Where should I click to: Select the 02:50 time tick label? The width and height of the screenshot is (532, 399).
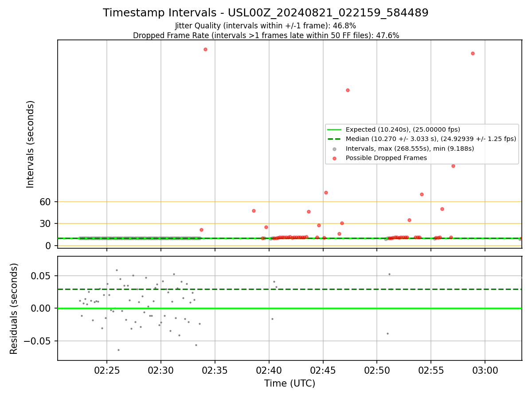pos(377,370)
